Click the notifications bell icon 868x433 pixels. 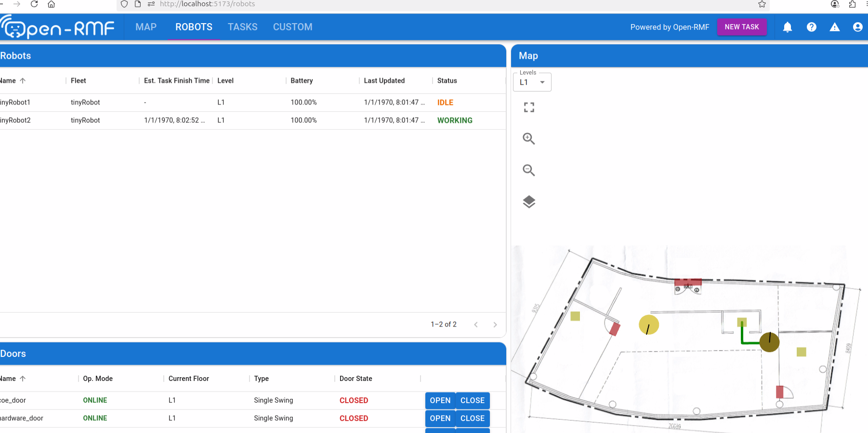pyautogui.click(x=788, y=27)
